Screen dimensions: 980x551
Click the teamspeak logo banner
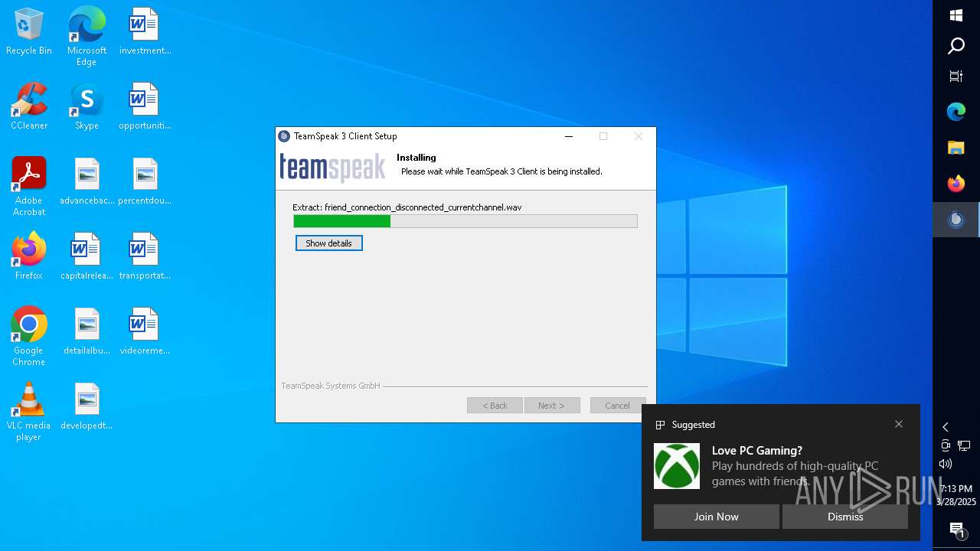[x=332, y=168]
